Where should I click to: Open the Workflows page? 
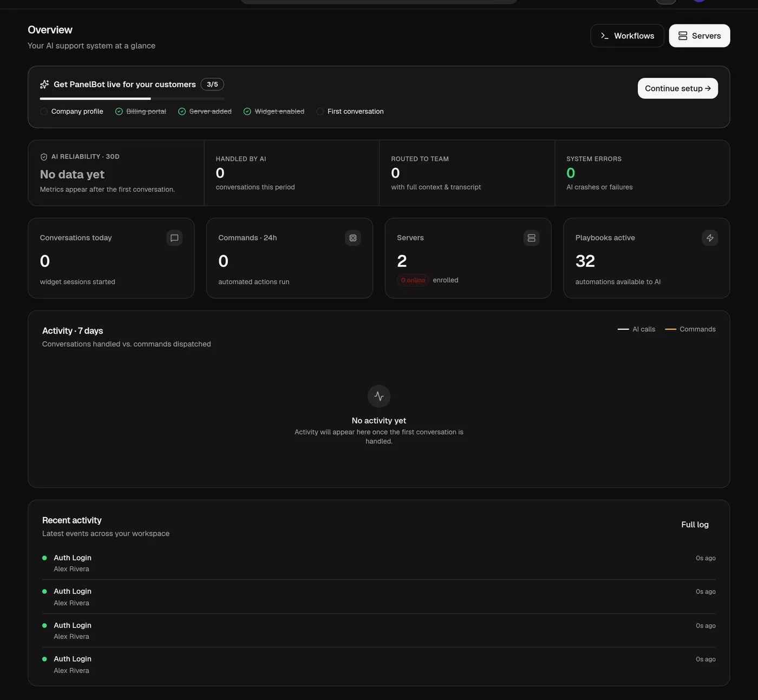coord(627,36)
